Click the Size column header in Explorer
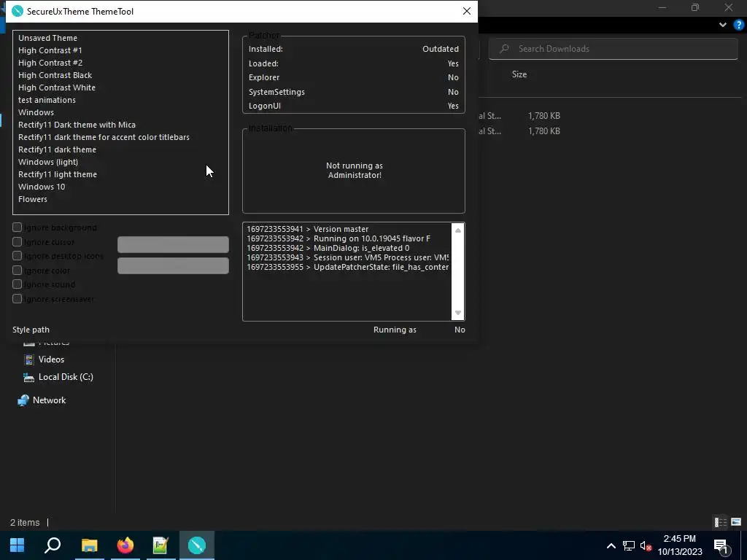The height and width of the screenshot is (560, 747). click(519, 74)
